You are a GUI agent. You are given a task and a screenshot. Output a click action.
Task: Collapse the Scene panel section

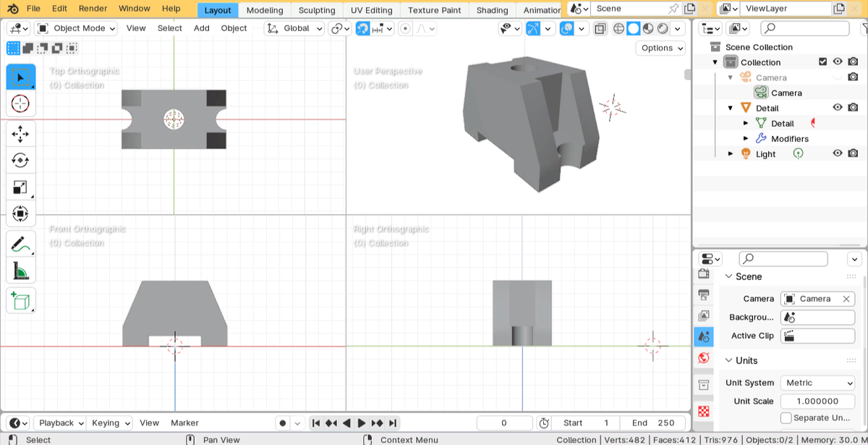(x=728, y=276)
